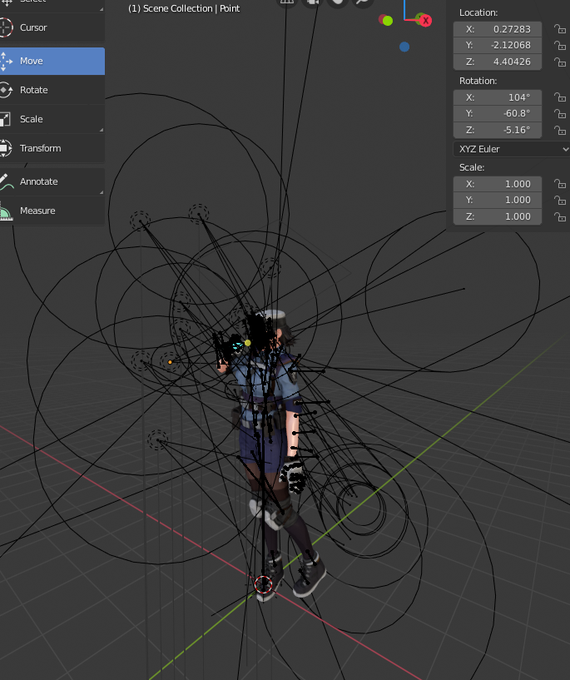Lock the Rotation Y value
The width and height of the screenshot is (570, 680).
click(560, 114)
